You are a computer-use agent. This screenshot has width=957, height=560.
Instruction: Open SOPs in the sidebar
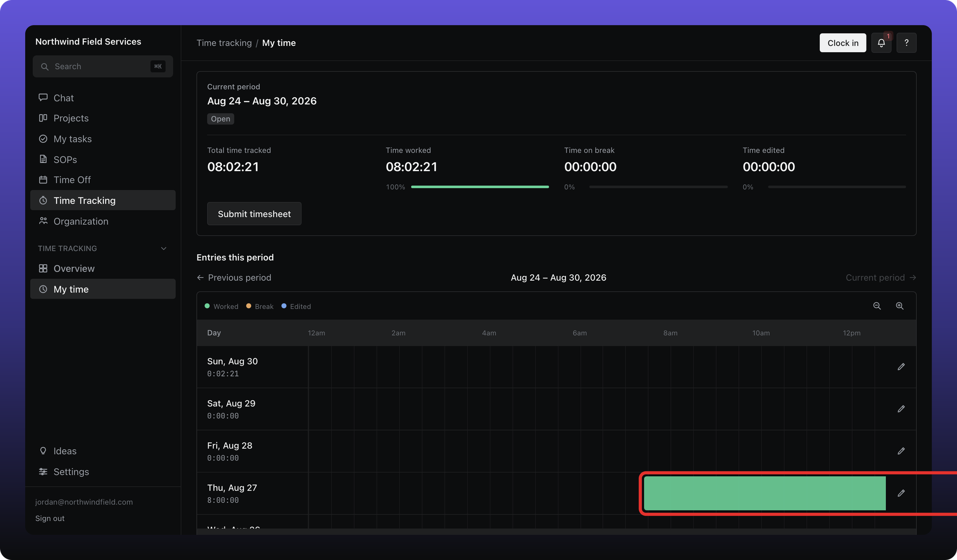click(x=103, y=159)
